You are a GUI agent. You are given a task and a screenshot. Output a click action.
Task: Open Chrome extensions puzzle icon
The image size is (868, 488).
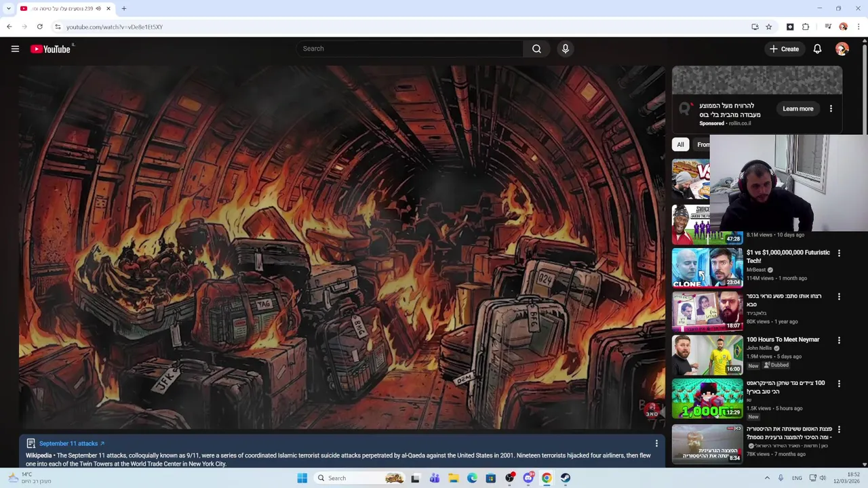[806, 27]
